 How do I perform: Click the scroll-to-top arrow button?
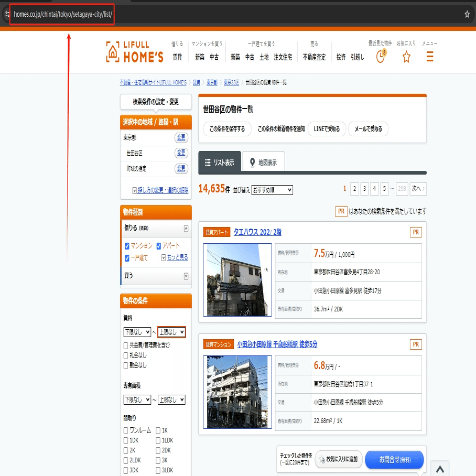pos(440,469)
